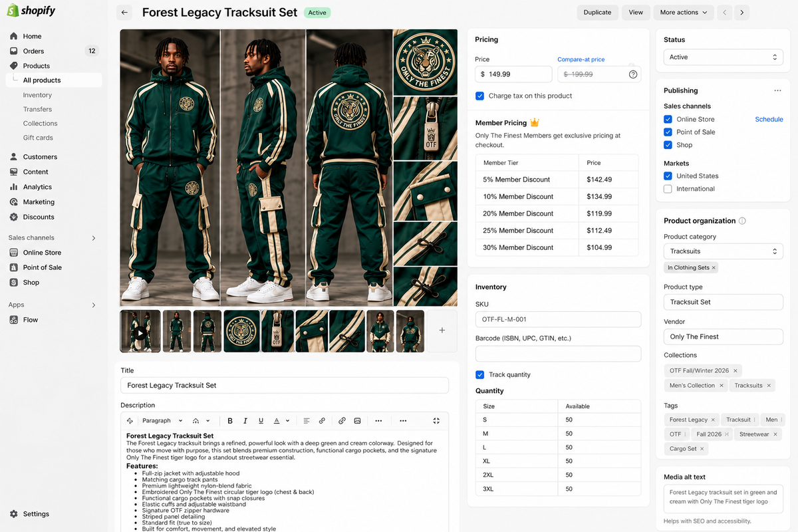Open the More actions dropdown
The image size is (798, 532).
pyautogui.click(x=684, y=12)
